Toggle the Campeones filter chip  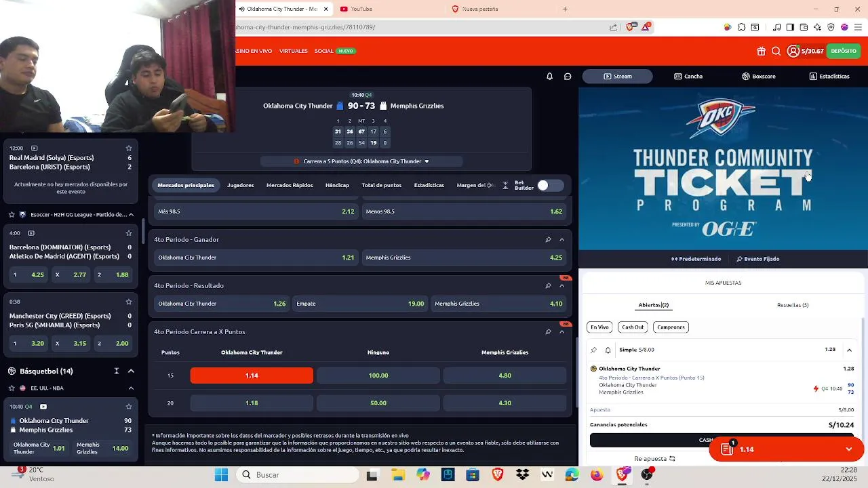pyautogui.click(x=671, y=327)
